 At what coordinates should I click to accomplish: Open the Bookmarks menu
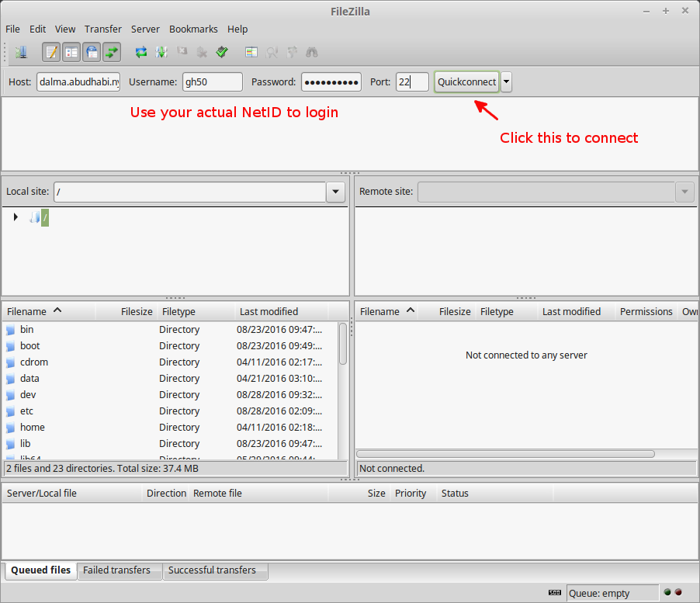[x=193, y=29]
